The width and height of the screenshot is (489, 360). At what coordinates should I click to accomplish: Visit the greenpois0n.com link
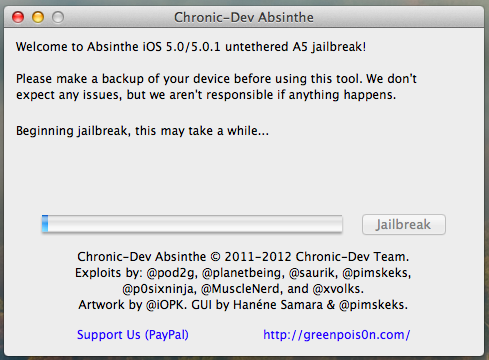click(337, 335)
